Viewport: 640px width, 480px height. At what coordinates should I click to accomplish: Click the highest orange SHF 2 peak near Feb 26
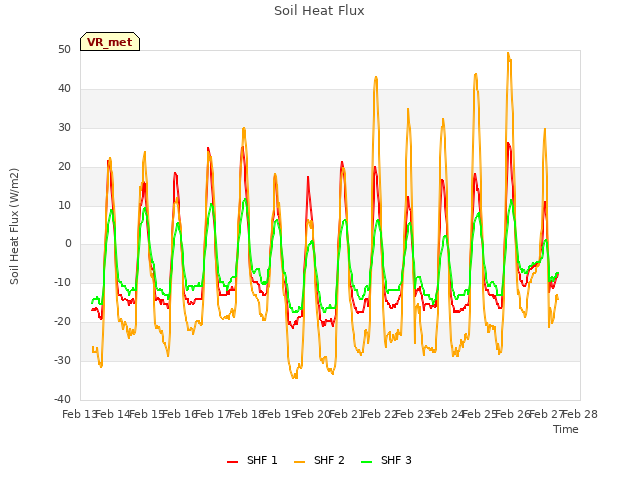click(508, 53)
